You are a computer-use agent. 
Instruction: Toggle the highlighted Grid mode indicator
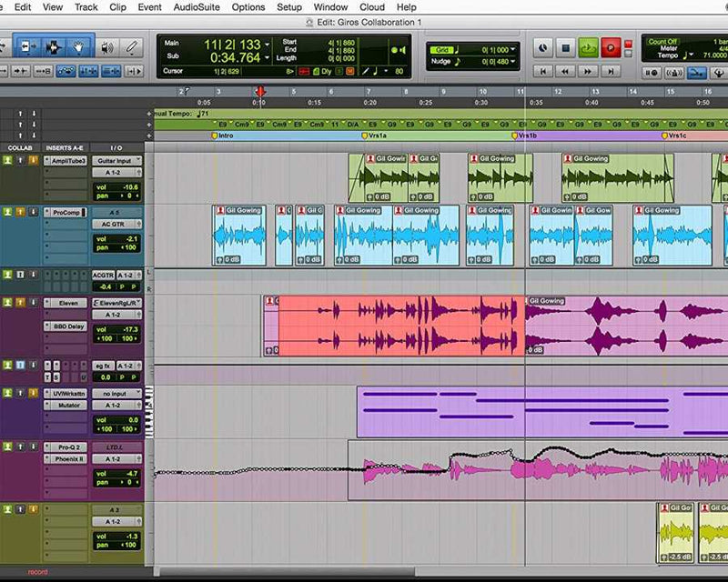(442, 49)
